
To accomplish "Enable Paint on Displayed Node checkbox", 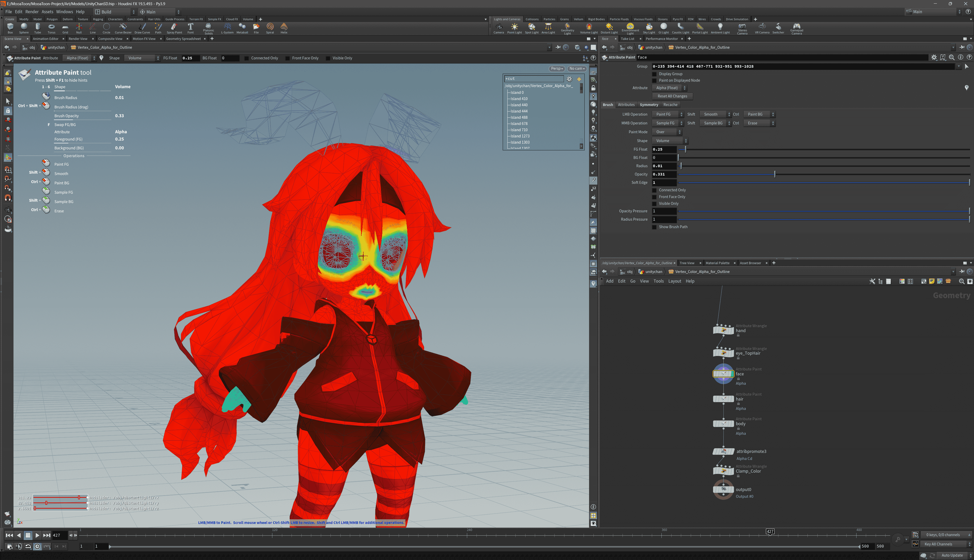I will coord(654,80).
